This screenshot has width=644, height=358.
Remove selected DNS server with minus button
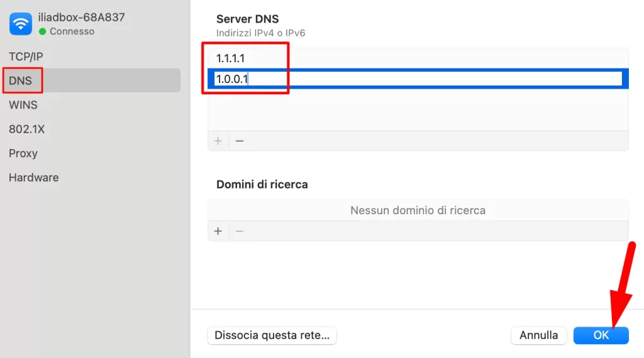point(240,141)
